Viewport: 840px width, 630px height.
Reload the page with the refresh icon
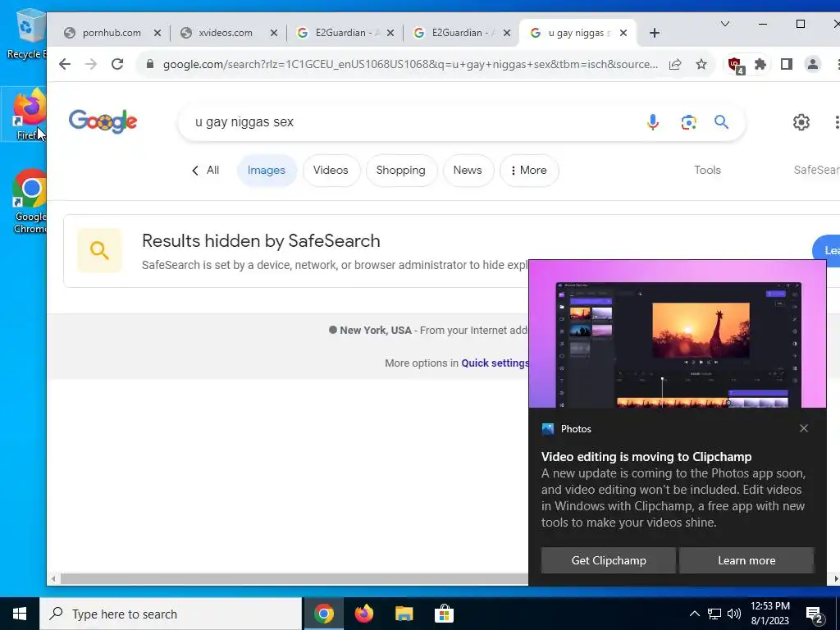[x=117, y=64]
